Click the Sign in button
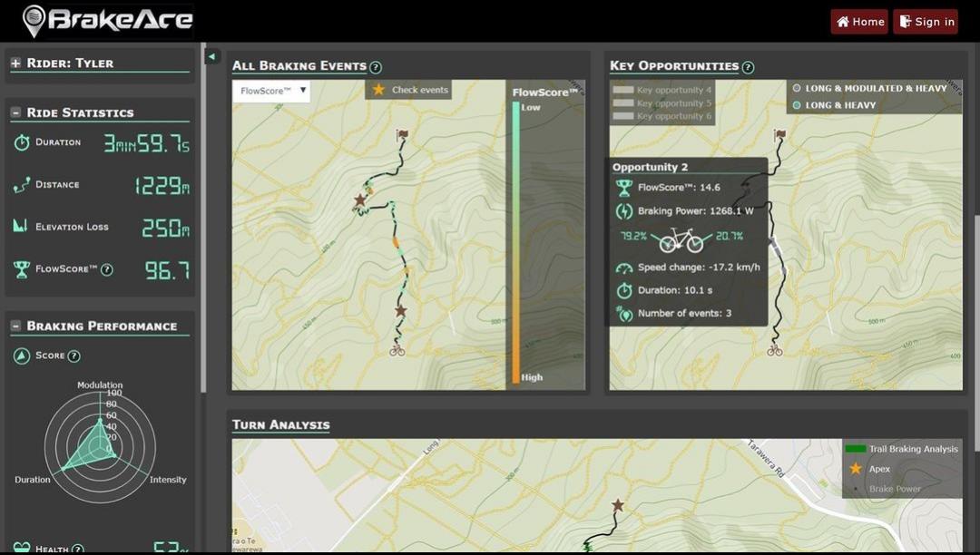The image size is (980, 555). point(925,22)
